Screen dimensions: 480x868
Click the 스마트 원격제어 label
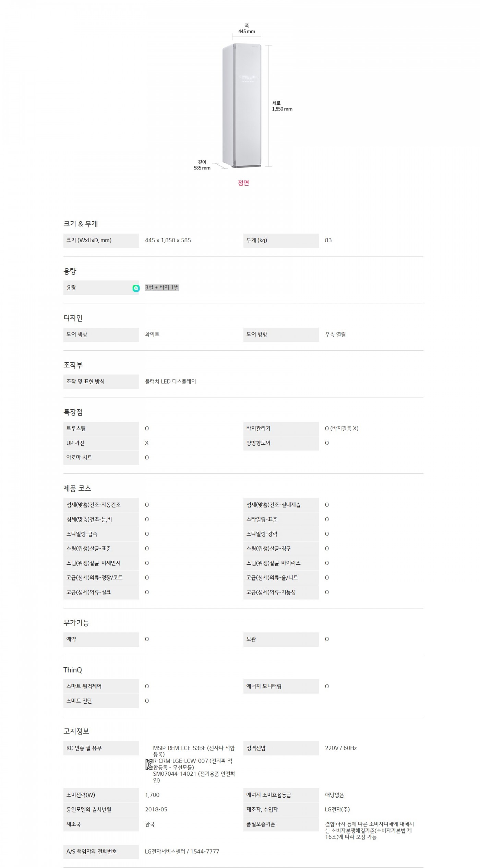click(x=84, y=686)
